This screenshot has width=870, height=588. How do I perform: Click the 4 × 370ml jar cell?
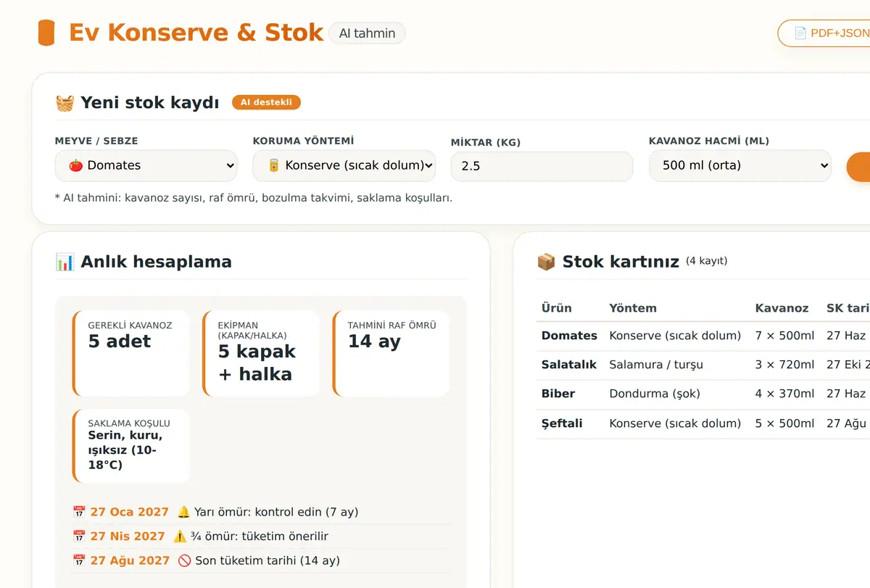784,394
